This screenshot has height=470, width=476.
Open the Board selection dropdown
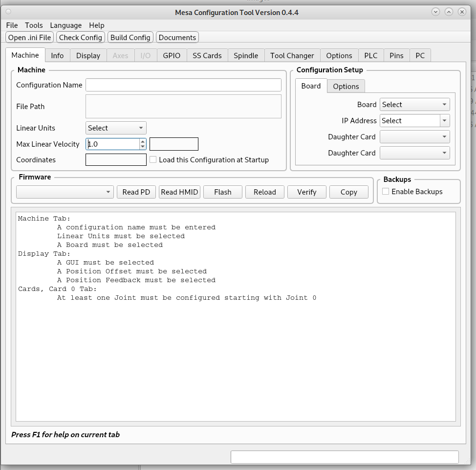415,105
